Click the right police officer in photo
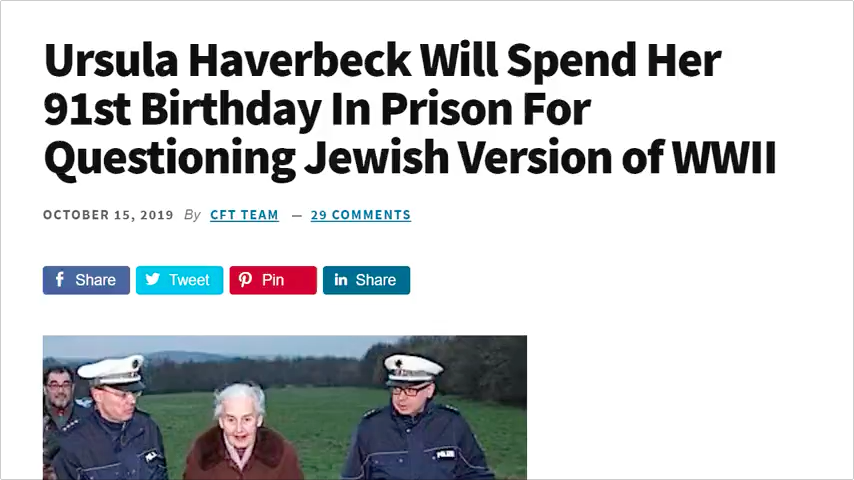 tap(415, 420)
